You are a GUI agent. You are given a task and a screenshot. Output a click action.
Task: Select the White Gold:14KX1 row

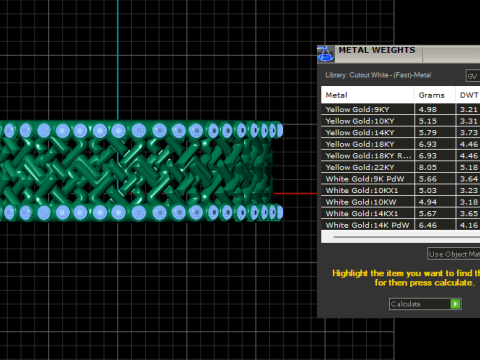400,214
